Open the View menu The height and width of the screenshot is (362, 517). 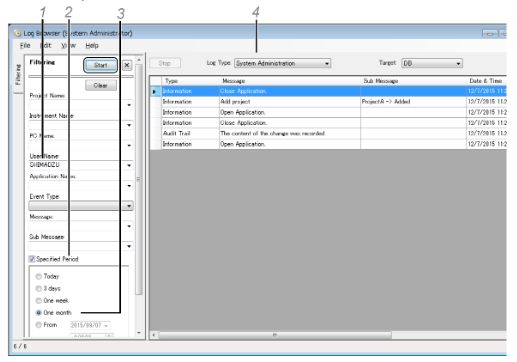(68, 46)
